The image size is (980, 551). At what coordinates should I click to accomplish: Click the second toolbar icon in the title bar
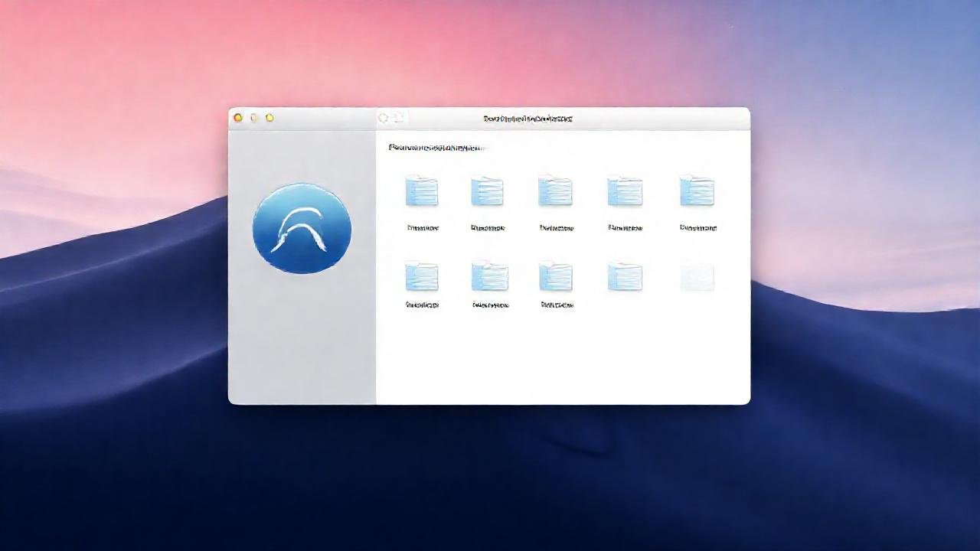point(399,118)
